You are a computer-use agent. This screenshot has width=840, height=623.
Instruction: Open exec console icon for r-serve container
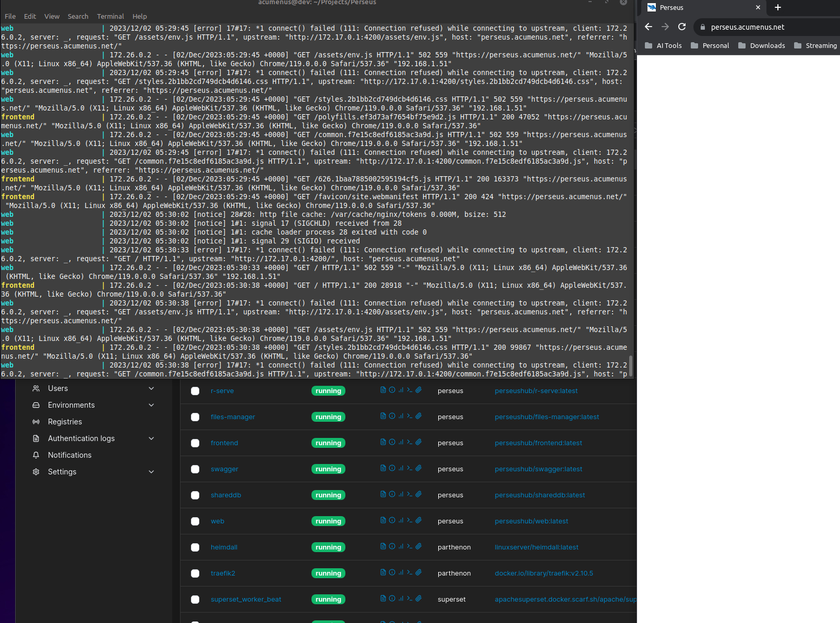click(x=410, y=390)
